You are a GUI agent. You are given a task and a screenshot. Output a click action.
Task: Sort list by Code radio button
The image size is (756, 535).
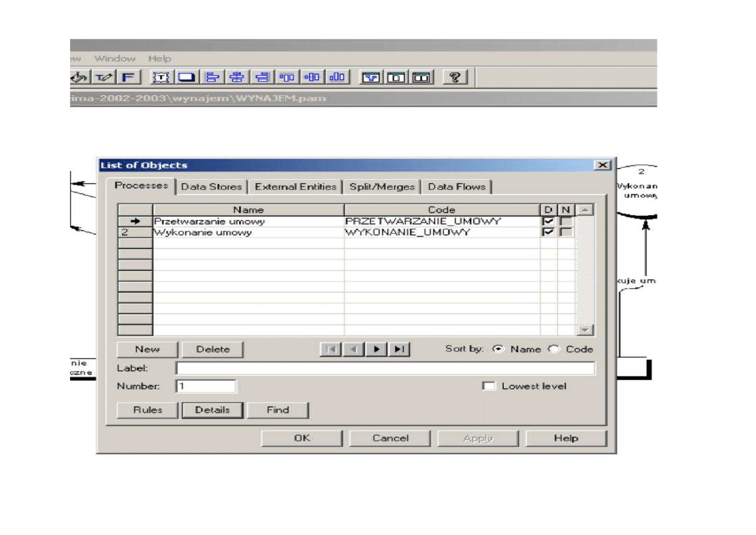tap(554, 349)
